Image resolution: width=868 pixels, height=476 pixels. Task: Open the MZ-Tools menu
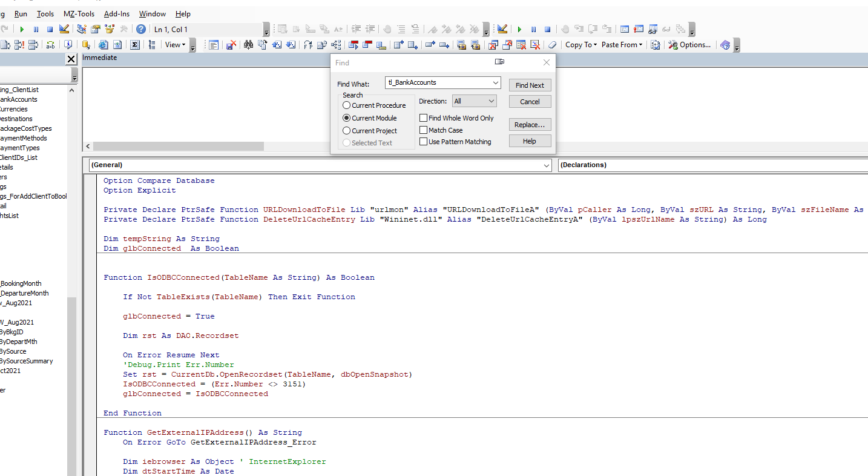click(x=79, y=14)
